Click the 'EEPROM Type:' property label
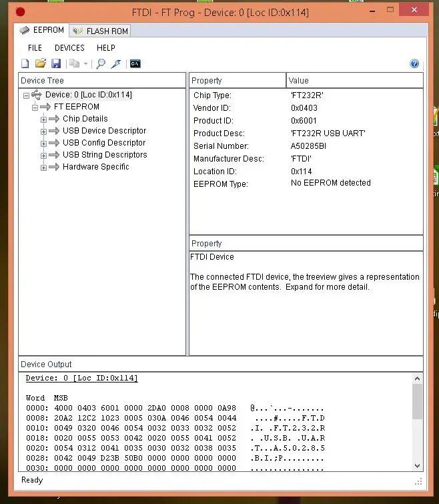Screen dimensions: 439x504 (x=221, y=184)
